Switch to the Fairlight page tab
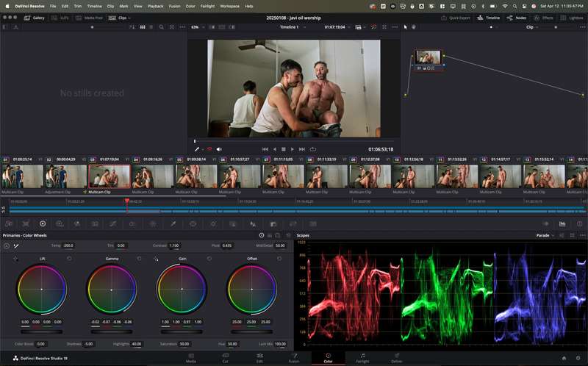588x366 pixels. pos(362,358)
